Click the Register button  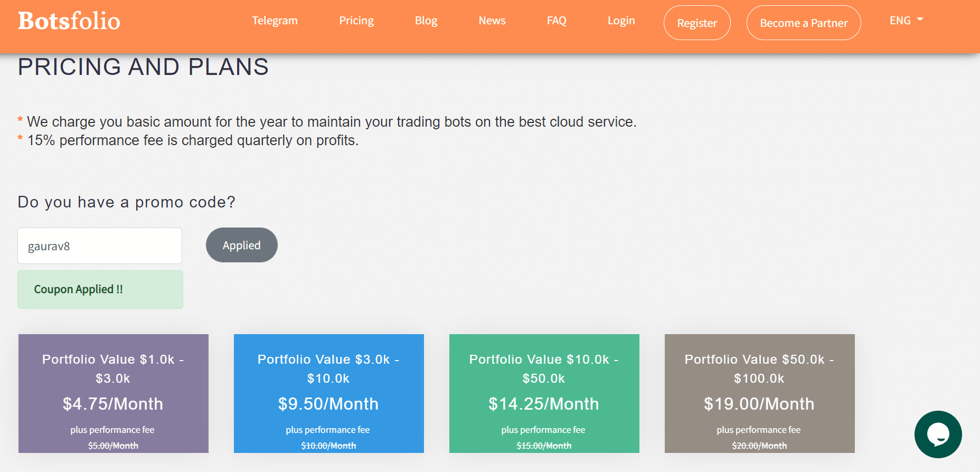(x=697, y=23)
